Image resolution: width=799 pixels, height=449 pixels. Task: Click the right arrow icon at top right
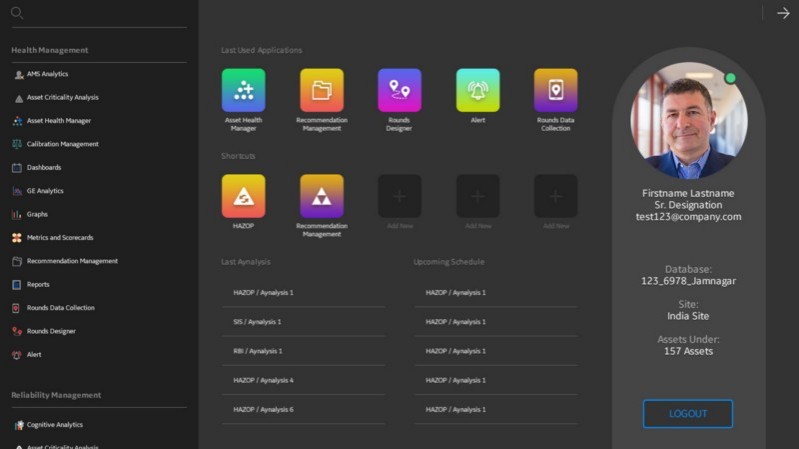click(x=783, y=13)
